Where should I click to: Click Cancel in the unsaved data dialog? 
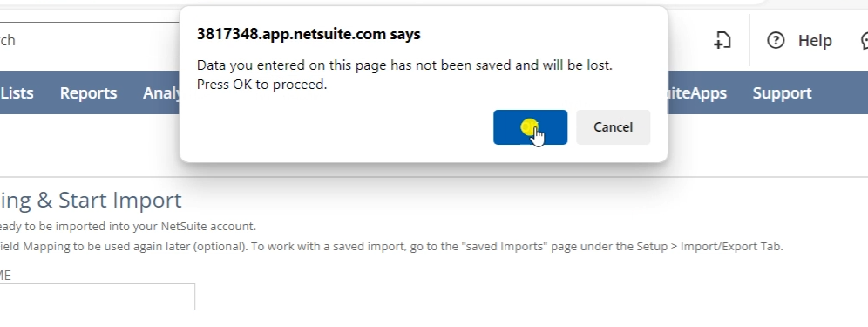click(613, 127)
